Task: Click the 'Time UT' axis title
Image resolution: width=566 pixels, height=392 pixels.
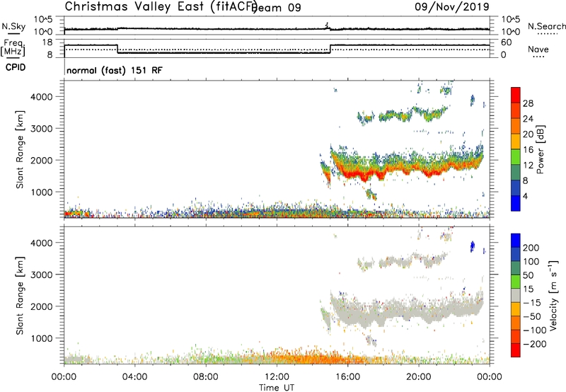Action: pos(277,387)
